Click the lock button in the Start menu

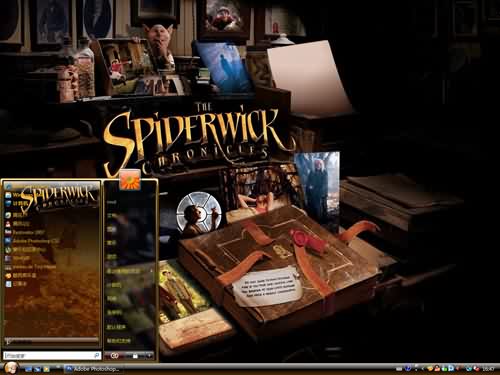[135, 356]
